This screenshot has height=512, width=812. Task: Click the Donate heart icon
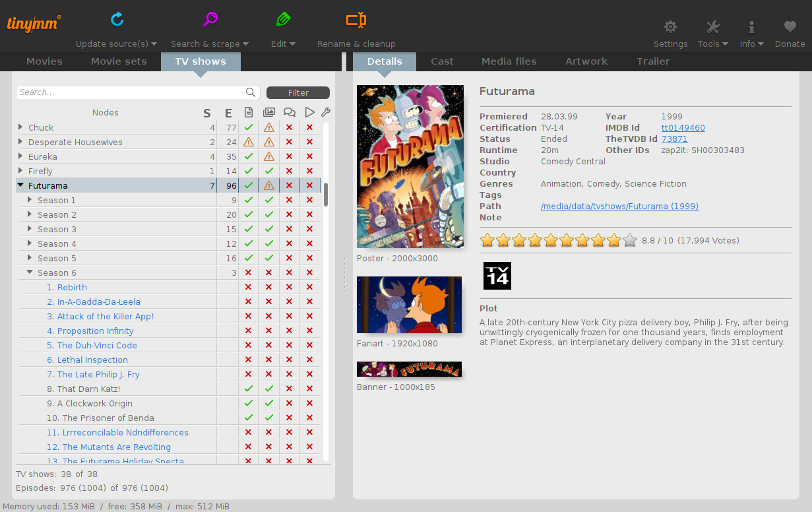(x=790, y=27)
